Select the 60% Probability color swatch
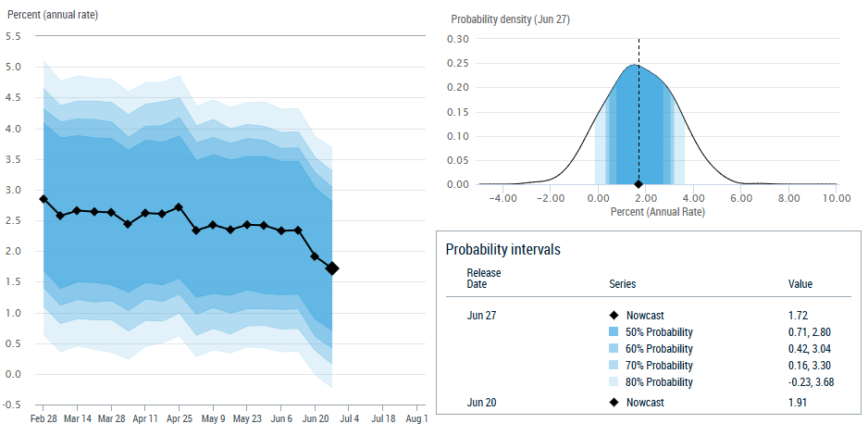The width and height of the screenshot is (868, 436). (x=615, y=349)
